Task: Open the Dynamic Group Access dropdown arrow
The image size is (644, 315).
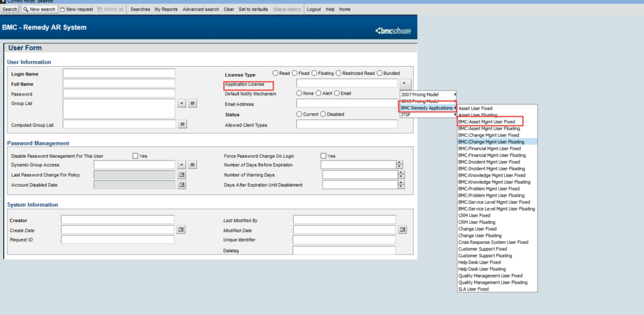Action: (x=182, y=165)
